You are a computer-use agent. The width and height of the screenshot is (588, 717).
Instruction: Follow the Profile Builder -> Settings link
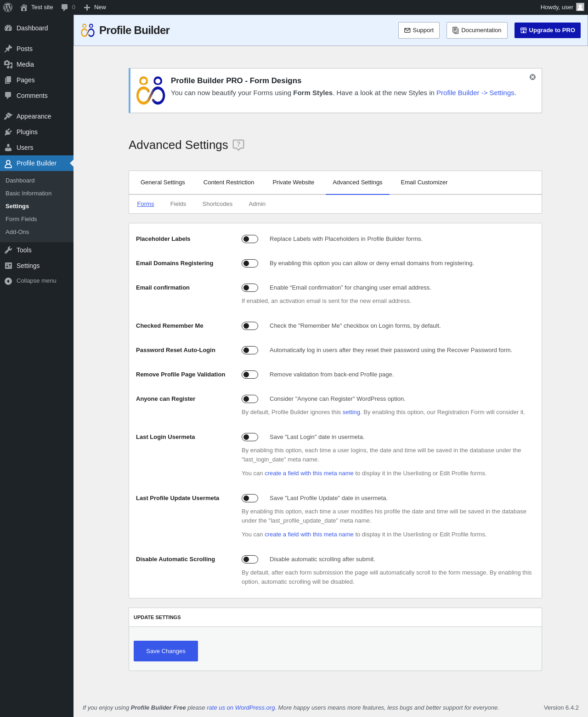[475, 93]
